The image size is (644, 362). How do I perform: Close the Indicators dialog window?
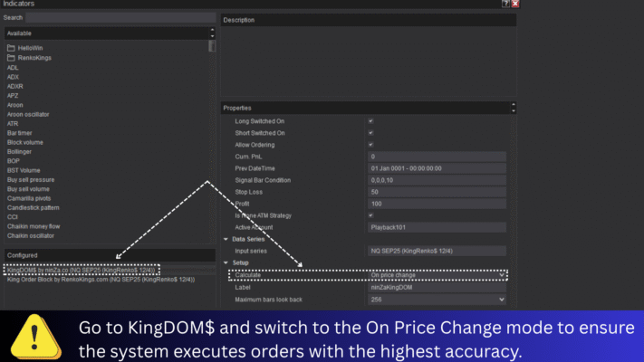[515, 4]
